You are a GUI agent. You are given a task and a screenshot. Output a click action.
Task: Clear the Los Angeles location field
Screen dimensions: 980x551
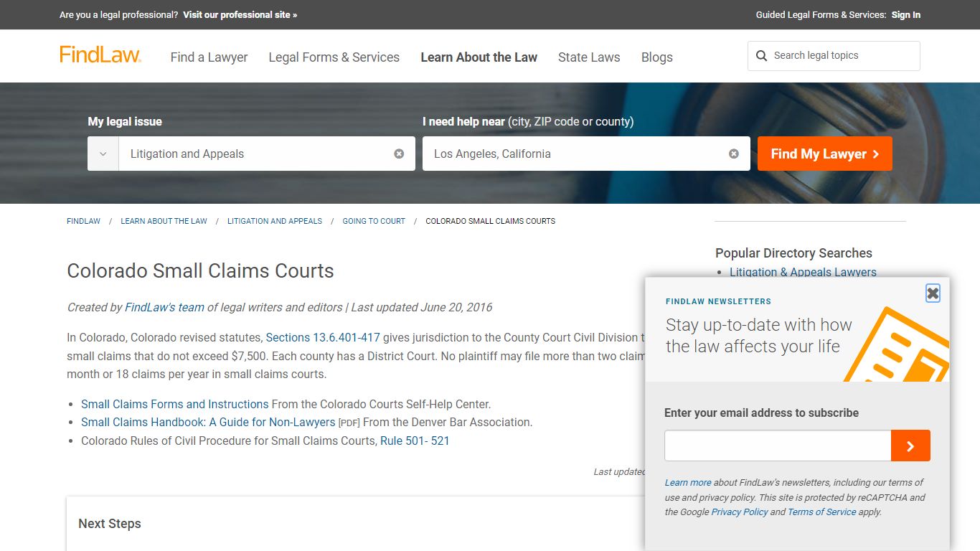(x=734, y=154)
